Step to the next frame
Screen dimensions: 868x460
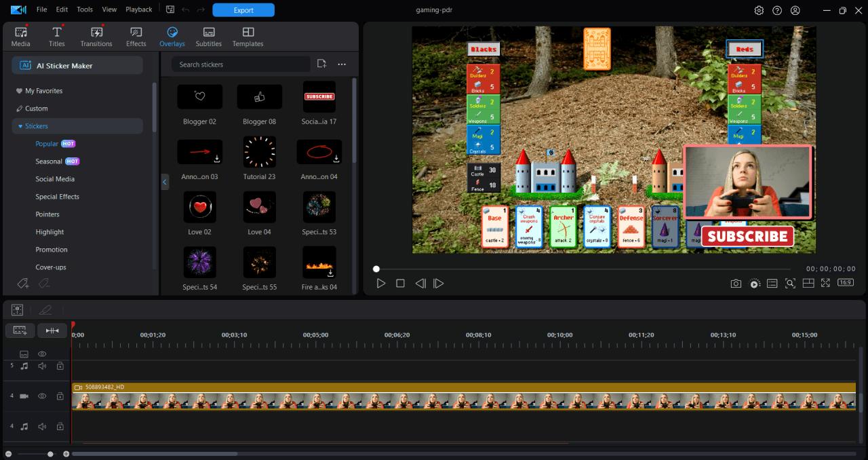439,284
